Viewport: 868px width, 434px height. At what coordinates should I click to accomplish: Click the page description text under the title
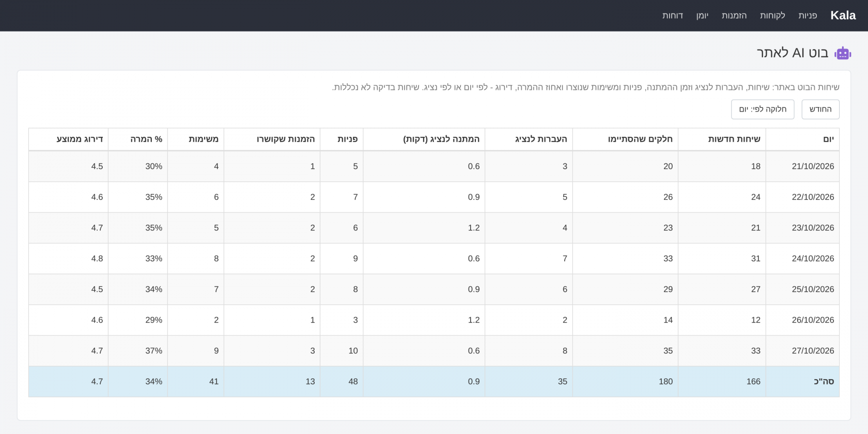point(585,87)
